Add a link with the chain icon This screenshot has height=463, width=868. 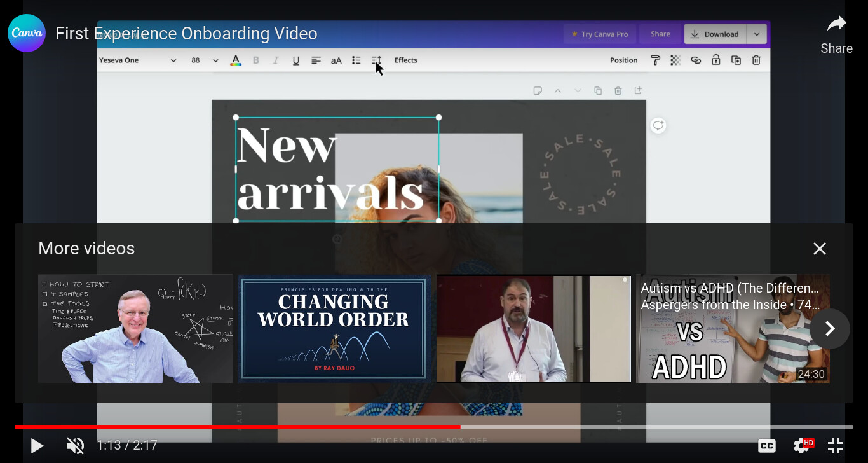point(696,60)
